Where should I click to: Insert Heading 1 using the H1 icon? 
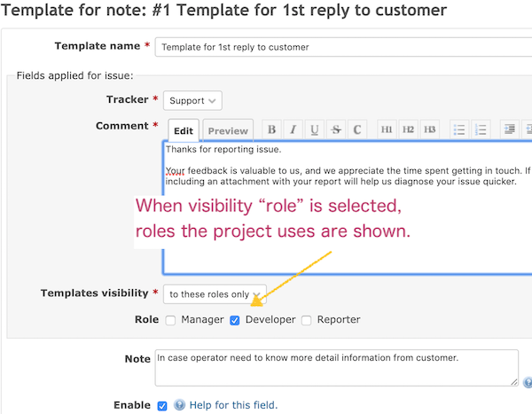(387, 129)
